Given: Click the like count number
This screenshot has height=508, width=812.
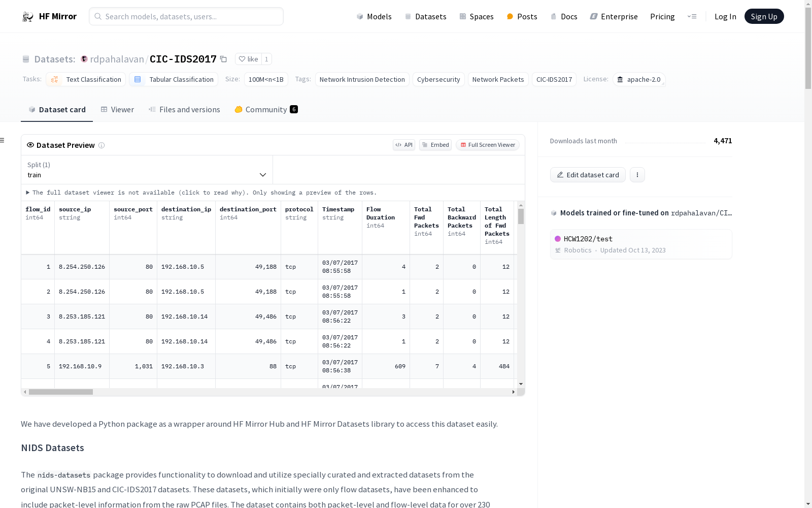Looking at the screenshot, I should tap(266, 59).
